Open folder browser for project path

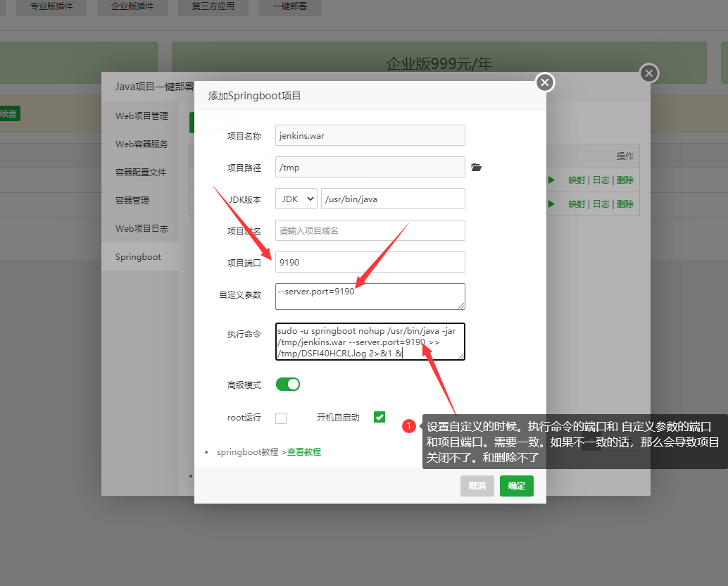[x=477, y=168]
